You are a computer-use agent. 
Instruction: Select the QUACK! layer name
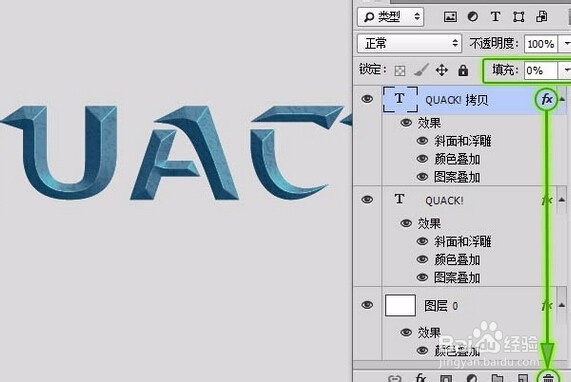tap(444, 201)
